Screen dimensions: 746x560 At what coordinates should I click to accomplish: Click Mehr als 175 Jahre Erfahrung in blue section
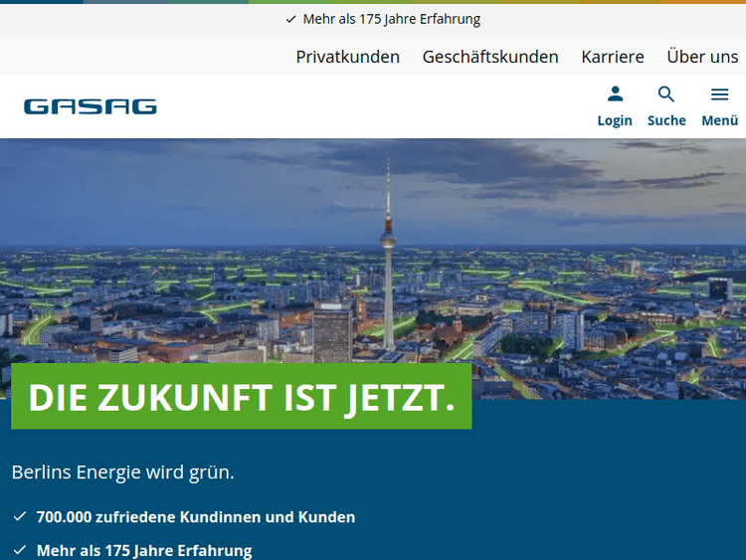[x=144, y=550]
